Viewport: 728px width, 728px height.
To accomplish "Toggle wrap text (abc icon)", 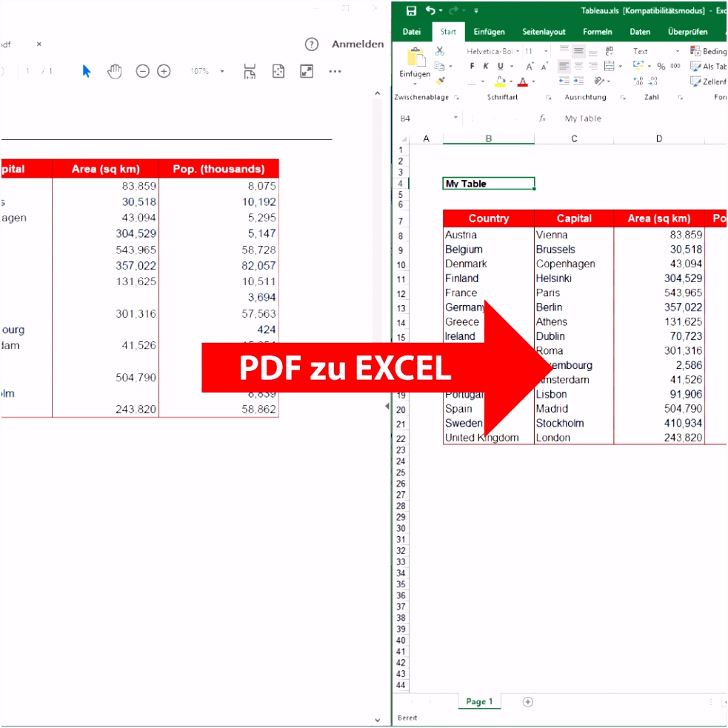I will [610, 50].
